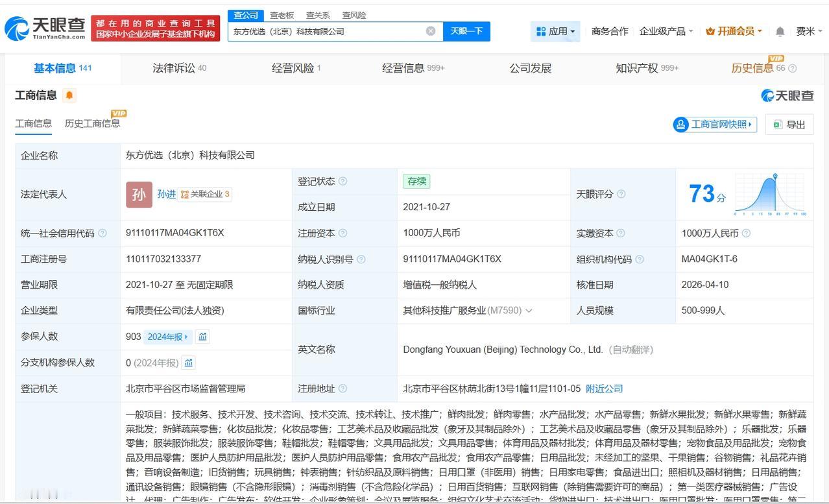Viewport: 829px width, 504px height.
Task: Open notifications bell in header
Action: (780, 31)
